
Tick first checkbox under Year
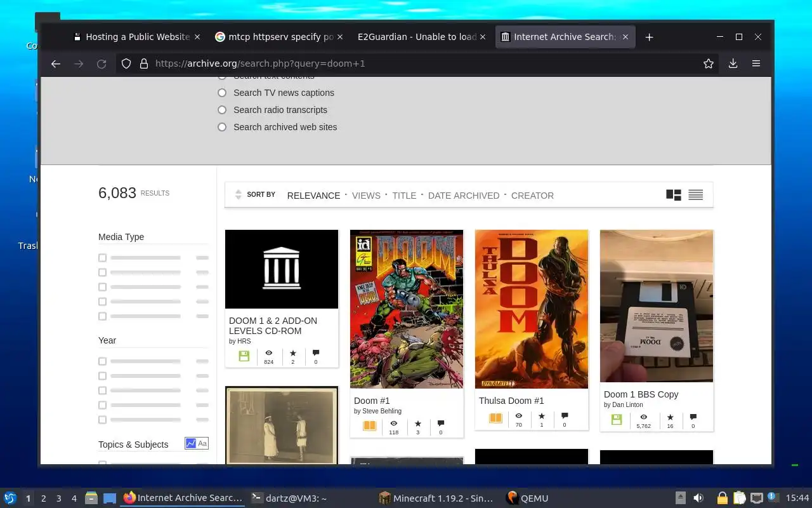tap(102, 361)
